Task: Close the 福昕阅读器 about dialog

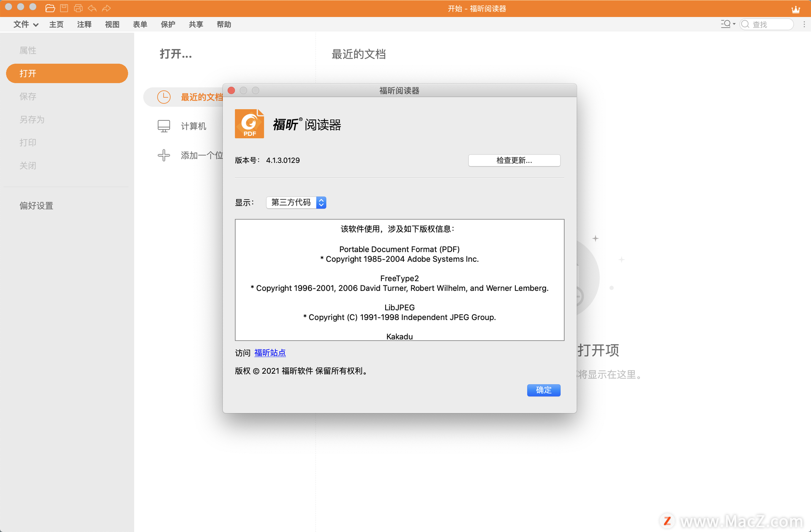Action: (231, 90)
